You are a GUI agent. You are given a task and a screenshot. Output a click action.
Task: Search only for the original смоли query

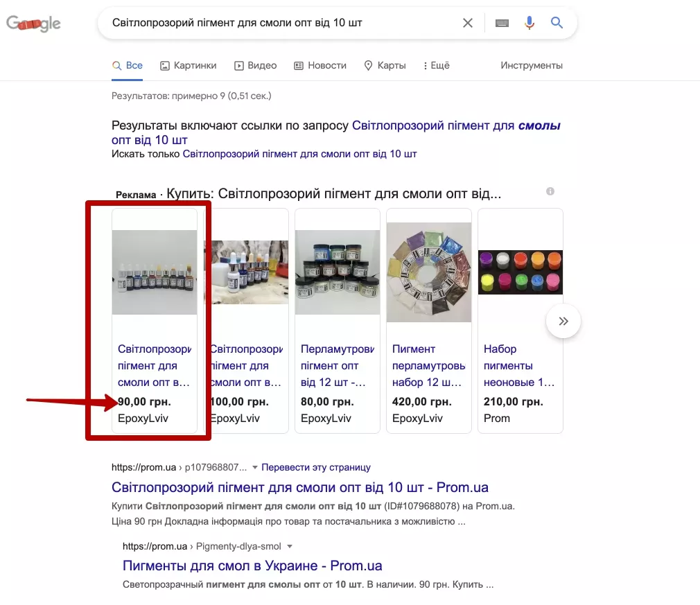[x=299, y=154]
